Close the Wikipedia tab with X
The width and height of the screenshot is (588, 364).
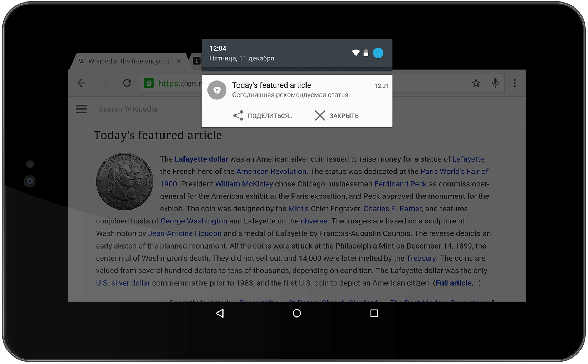pyautogui.click(x=179, y=61)
